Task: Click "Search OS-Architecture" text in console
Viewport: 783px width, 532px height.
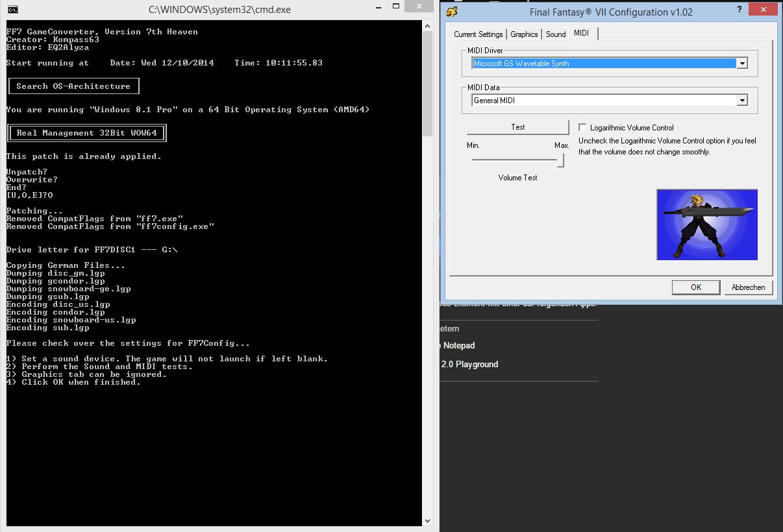Action: point(73,86)
